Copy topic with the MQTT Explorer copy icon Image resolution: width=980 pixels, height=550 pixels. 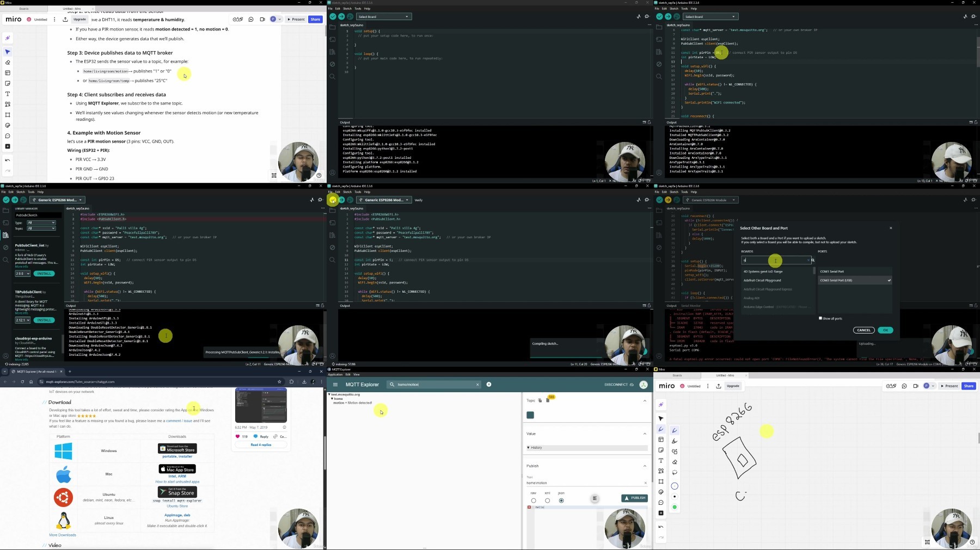pos(540,400)
